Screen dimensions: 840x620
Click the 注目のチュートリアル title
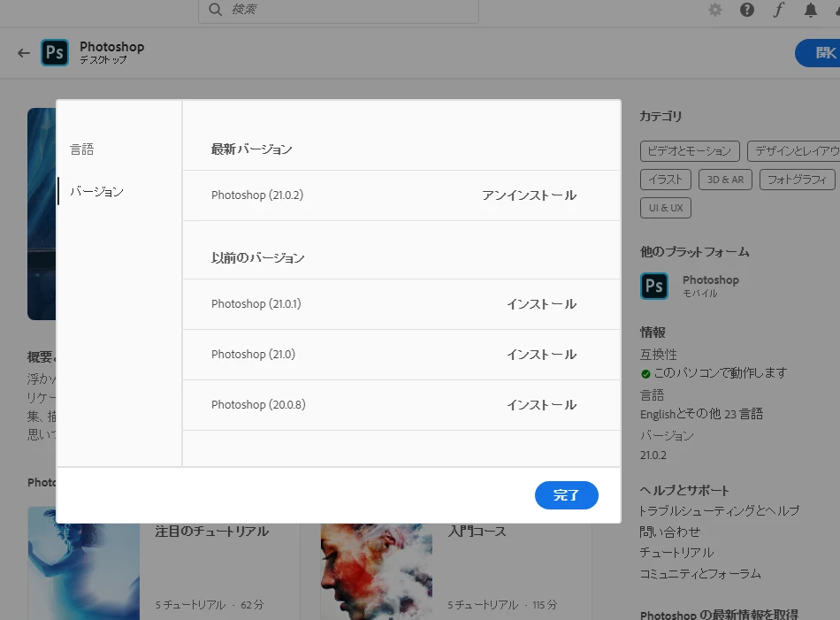(212, 531)
